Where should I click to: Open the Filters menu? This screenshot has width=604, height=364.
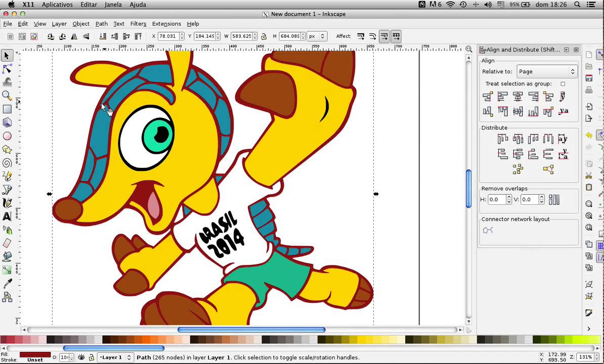pos(138,23)
